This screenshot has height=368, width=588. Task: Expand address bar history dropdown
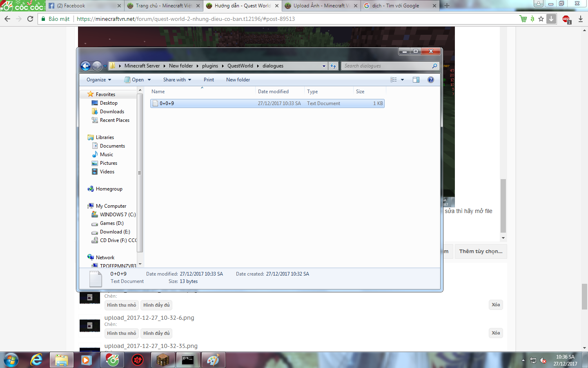[x=324, y=66]
